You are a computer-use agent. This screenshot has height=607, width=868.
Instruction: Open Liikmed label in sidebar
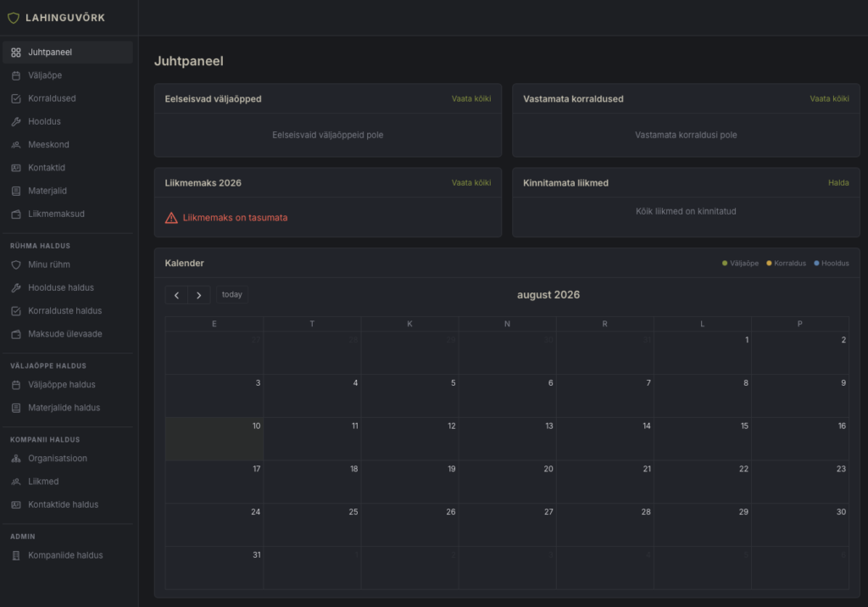click(x=43, y=482)
